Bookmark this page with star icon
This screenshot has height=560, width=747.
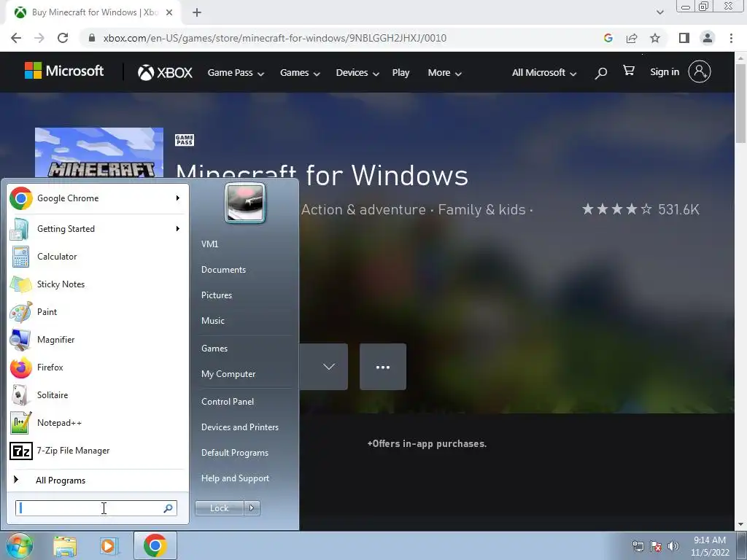(x=655, y=38)
